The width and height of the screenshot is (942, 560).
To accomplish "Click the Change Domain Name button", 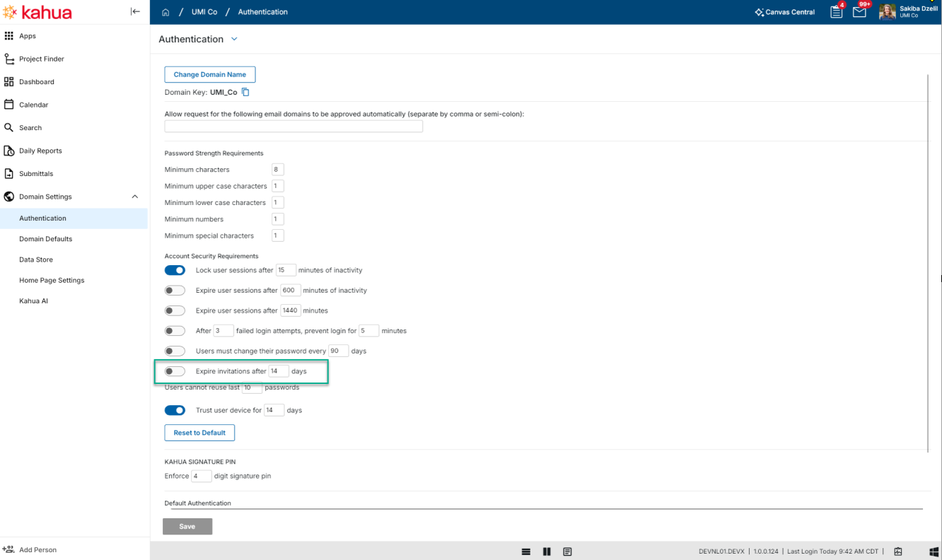I will coord(209,74).
